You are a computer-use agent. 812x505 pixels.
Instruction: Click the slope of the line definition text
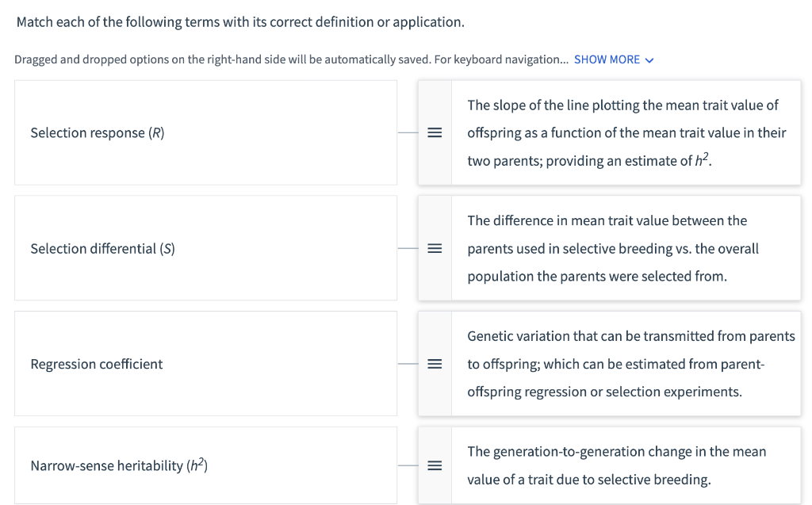[626, 133]
